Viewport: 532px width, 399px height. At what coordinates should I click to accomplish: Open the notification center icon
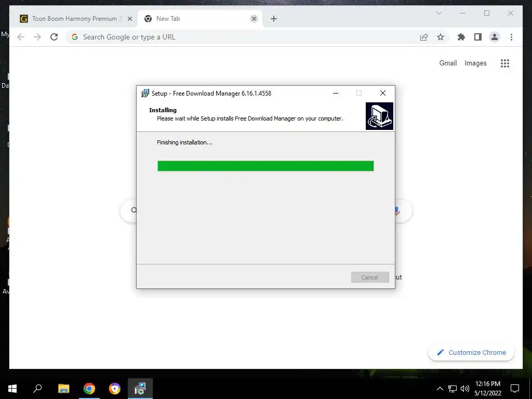515,389
